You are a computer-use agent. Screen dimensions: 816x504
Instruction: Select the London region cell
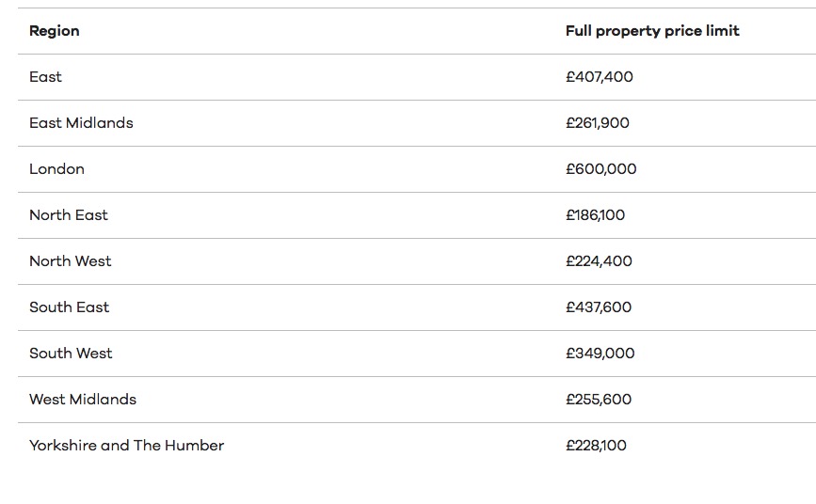[56, 169]
